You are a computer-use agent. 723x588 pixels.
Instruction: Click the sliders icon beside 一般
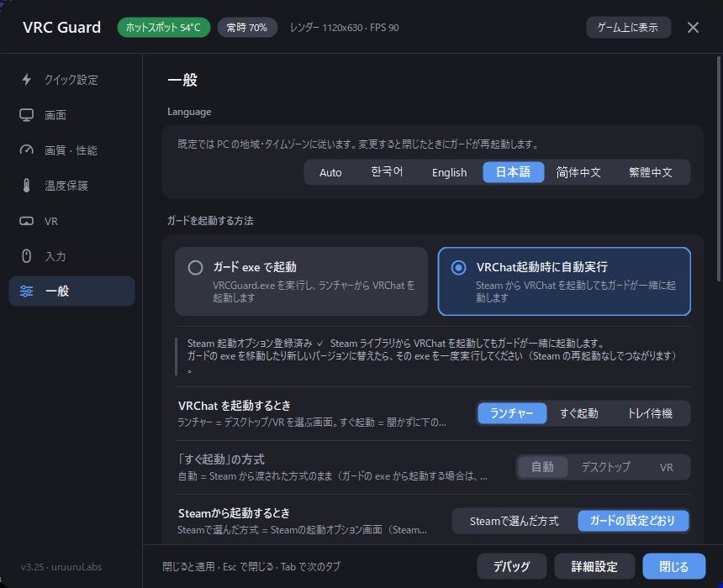click(x=27, y=291)
